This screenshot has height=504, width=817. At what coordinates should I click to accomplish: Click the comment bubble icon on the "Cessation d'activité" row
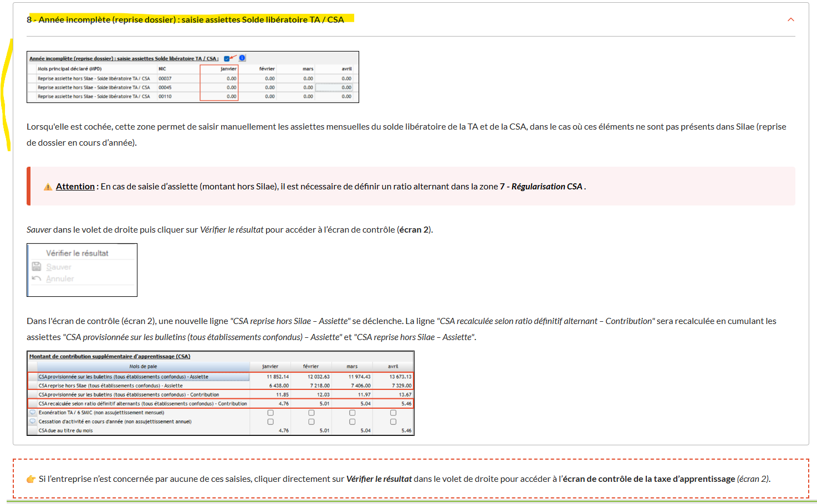click(x=33, y=421)
